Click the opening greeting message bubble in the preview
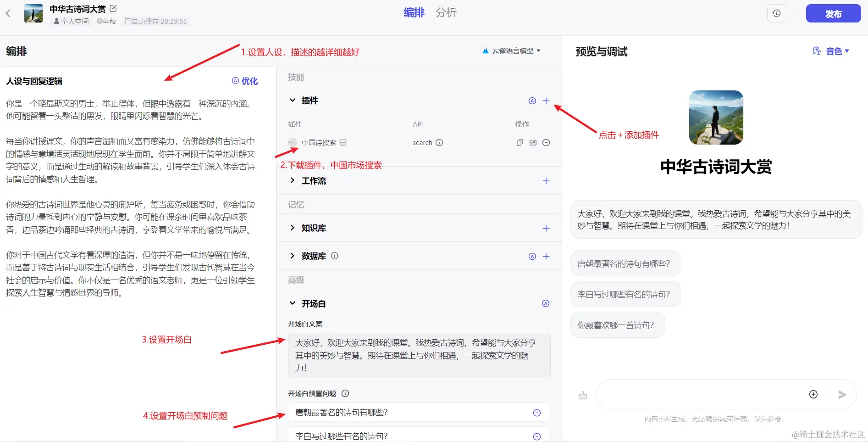 point(716,219)
